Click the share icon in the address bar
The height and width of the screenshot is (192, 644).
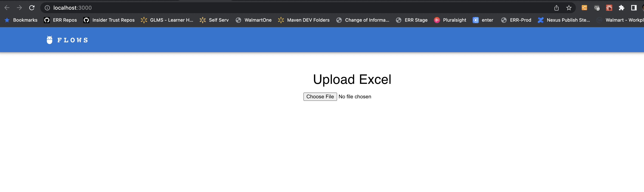click(x=557, y=8)
